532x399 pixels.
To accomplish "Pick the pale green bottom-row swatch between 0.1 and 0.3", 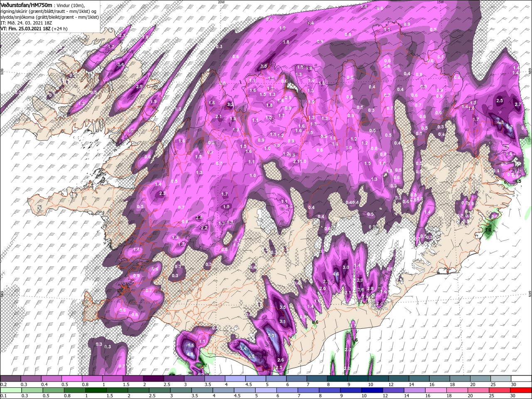I will click(x=11, y=390).
